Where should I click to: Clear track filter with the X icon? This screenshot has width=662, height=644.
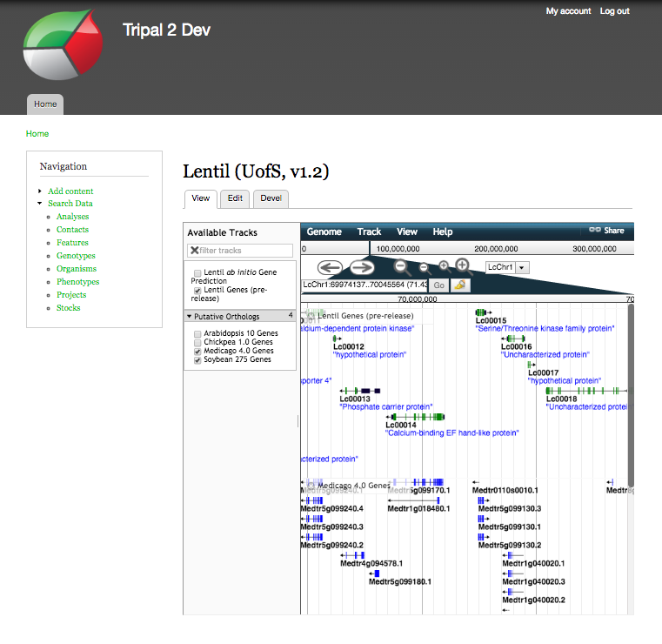click(x=194, y=251)
